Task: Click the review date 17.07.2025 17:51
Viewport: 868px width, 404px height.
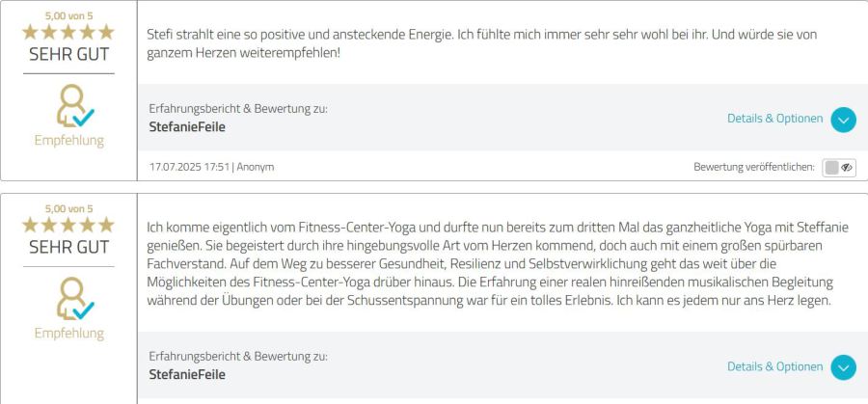Action: pyautogui.click(x=189, y=167)
